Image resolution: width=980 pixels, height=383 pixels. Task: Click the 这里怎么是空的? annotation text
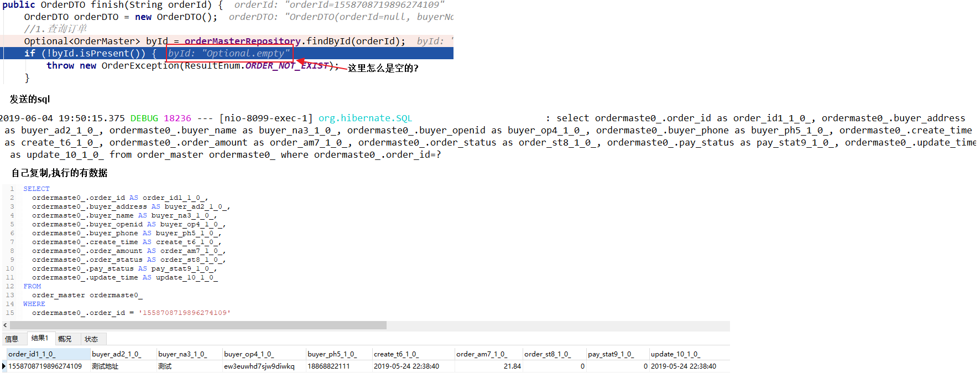coord(383,68)
